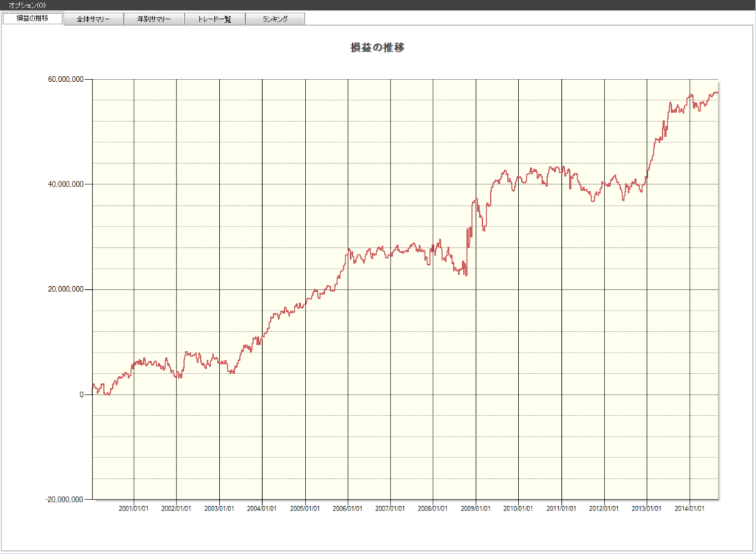Click the 2012/01/01 date label
Viewport: 756px width, 554px height.
point(604,508)
